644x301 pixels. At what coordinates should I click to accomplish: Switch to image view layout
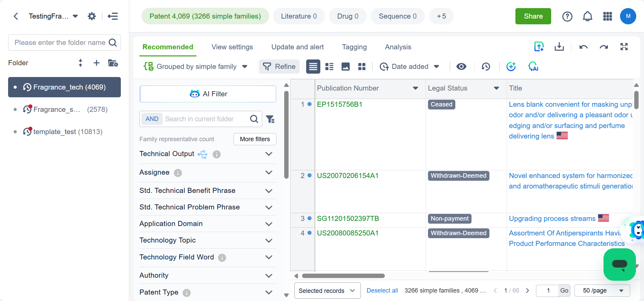(x=345, y=67)
